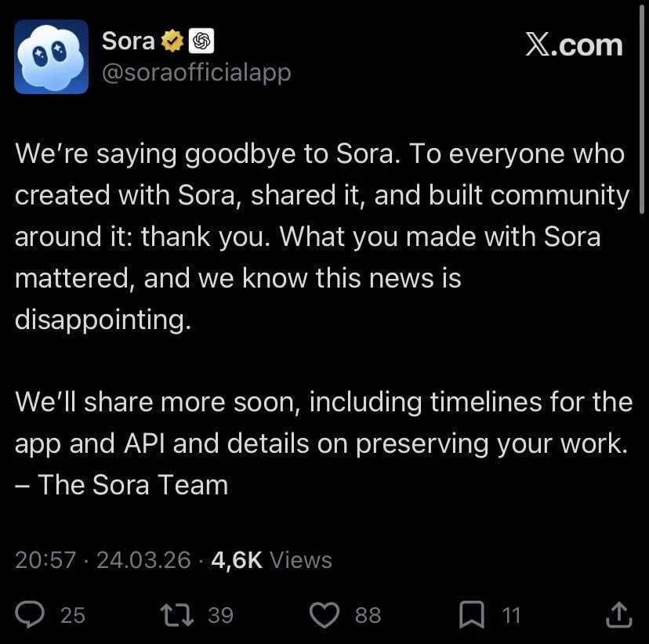Image resolution: width=649 pixels, height=644 pixels.
Task: Click the "The Sora Team" signature line
Action: point(121,485)
